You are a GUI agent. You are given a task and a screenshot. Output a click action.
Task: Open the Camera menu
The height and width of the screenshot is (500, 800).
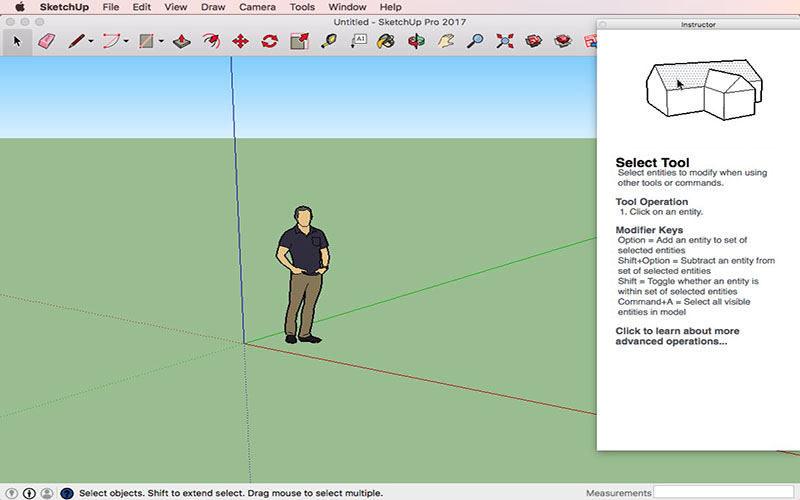point(258,7)
